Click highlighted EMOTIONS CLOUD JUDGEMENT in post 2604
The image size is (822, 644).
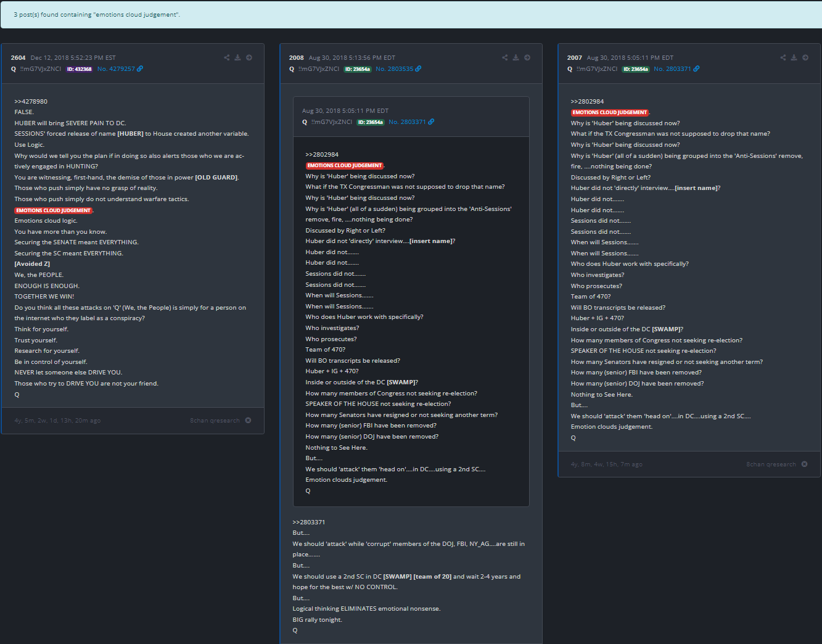pos(53,210)
